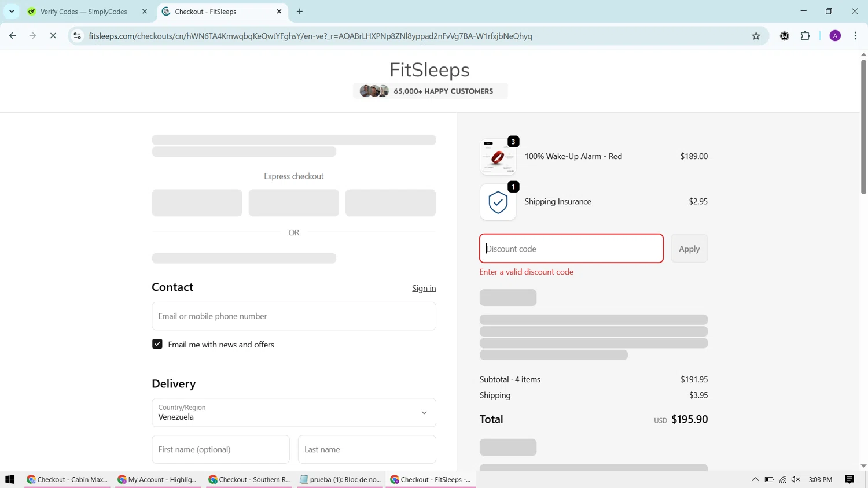Switch to Verify Codes — SimplyCodes tab
This screenshot has width=868, height=488.
[x=84, y=12]
